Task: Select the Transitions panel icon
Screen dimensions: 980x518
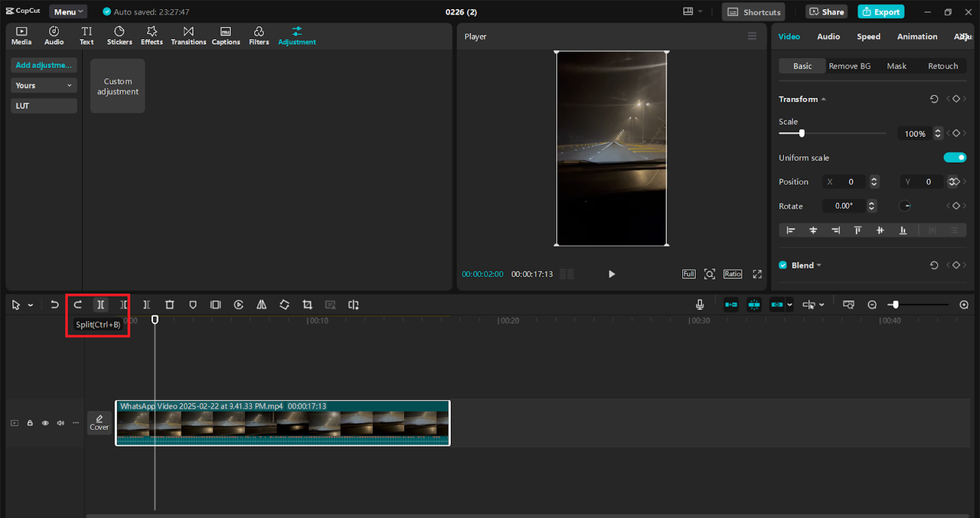Action: pos(188,35)
